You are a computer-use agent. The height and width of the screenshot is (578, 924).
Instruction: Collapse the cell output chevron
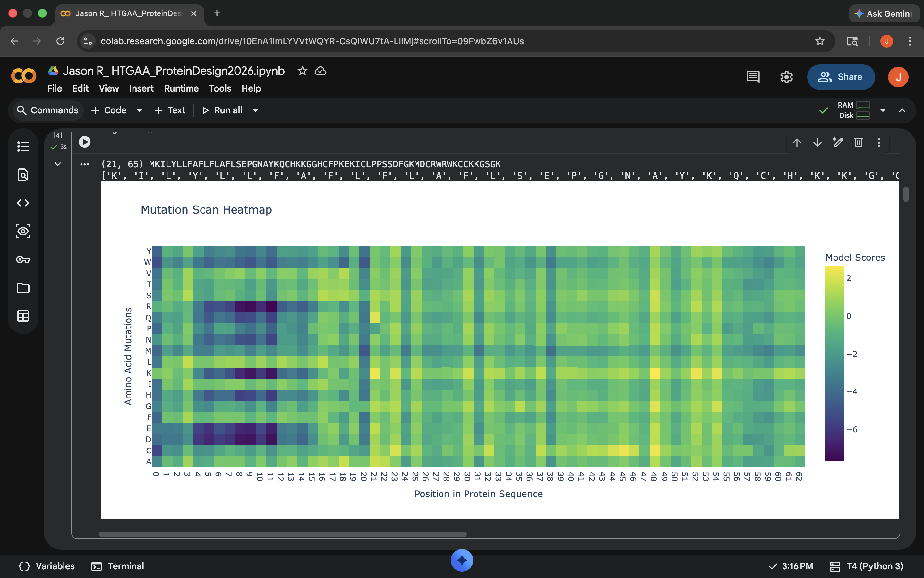(58, 164)
